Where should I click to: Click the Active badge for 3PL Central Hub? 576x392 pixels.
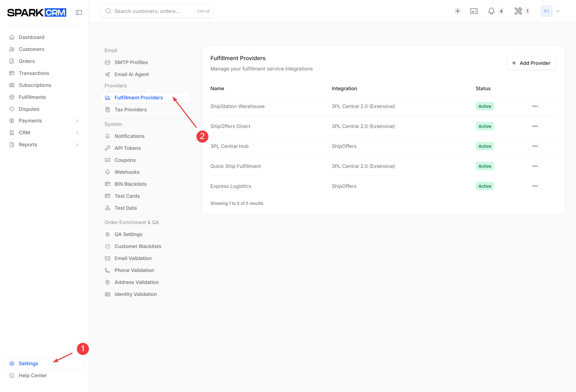[485, 146]
